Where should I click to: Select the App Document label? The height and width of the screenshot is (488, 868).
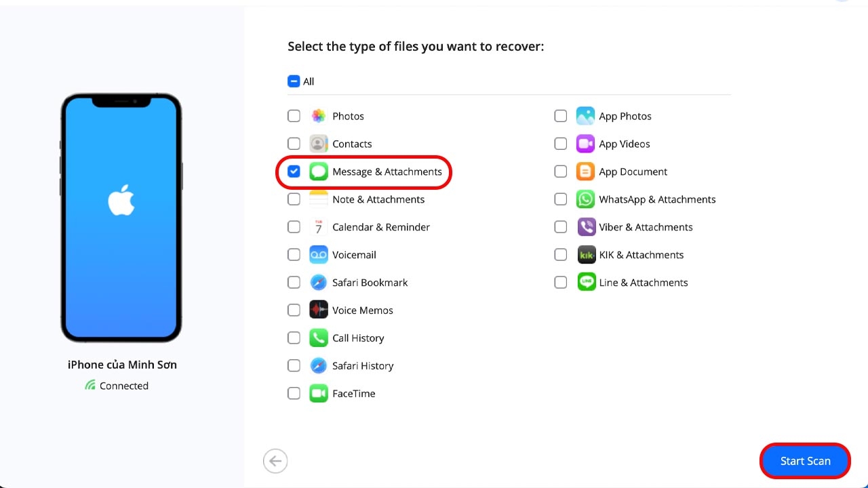[633, 171]
